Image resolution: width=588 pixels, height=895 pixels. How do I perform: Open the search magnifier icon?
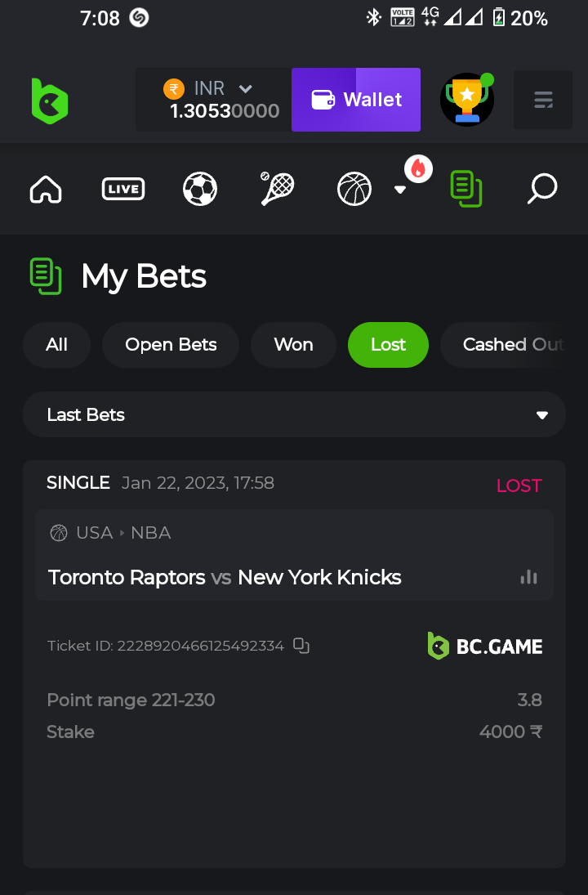(x=542, y=190)
